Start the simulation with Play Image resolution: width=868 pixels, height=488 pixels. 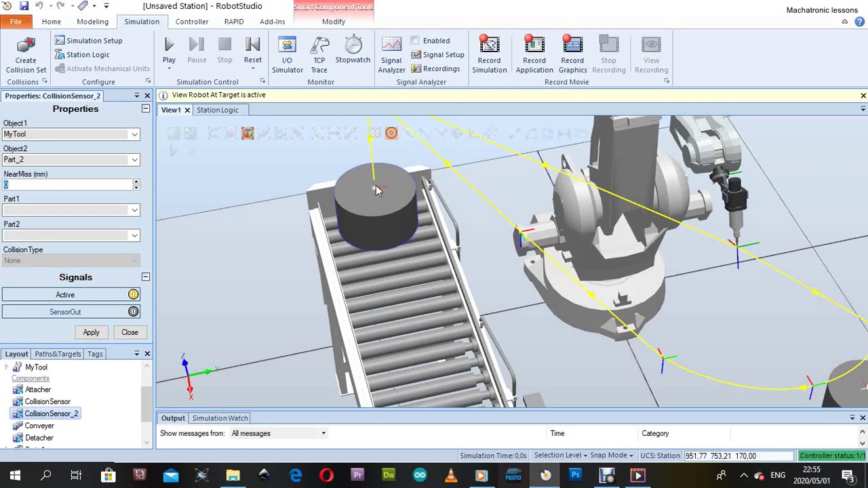[169, 51]
